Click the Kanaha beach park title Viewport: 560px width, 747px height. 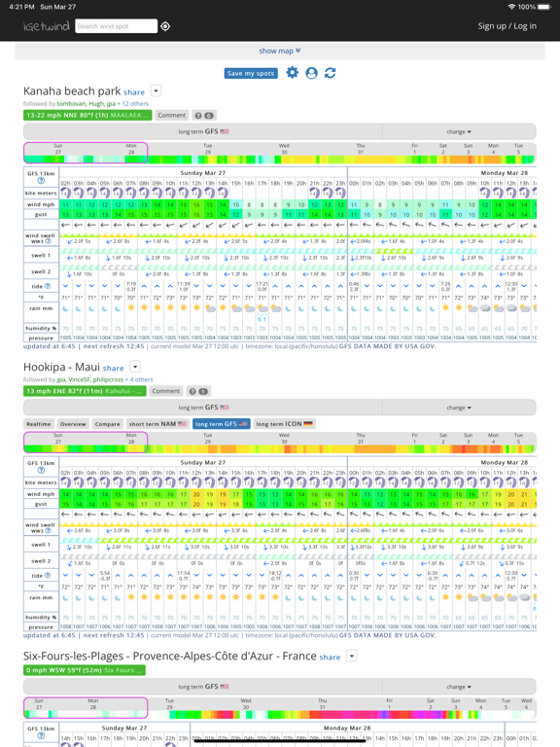pos(72,91)
